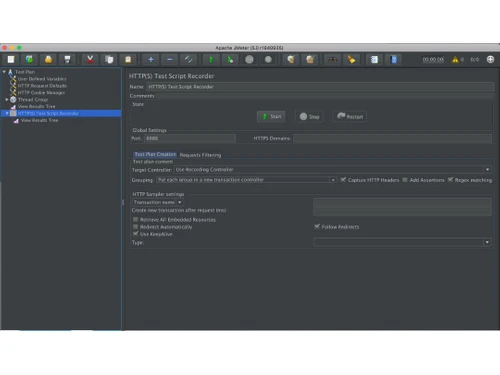Toggle the Regex matching checkbox
The height and width of the screenshot is (375, 500).
(450, 180)
